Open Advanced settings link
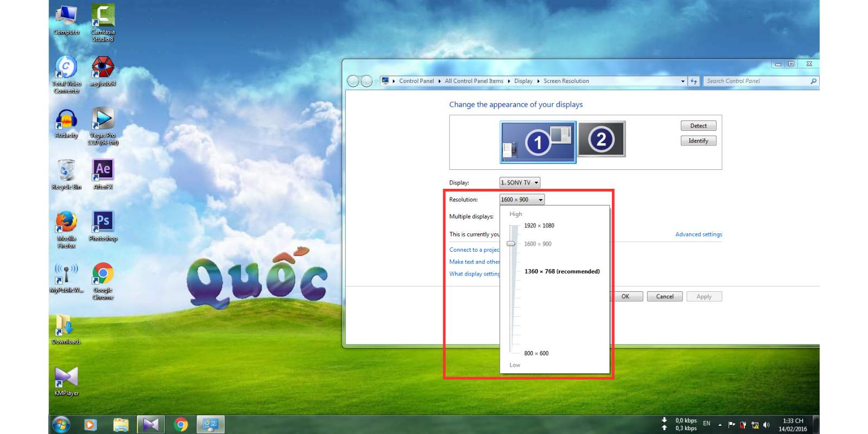 coord(699,234)
